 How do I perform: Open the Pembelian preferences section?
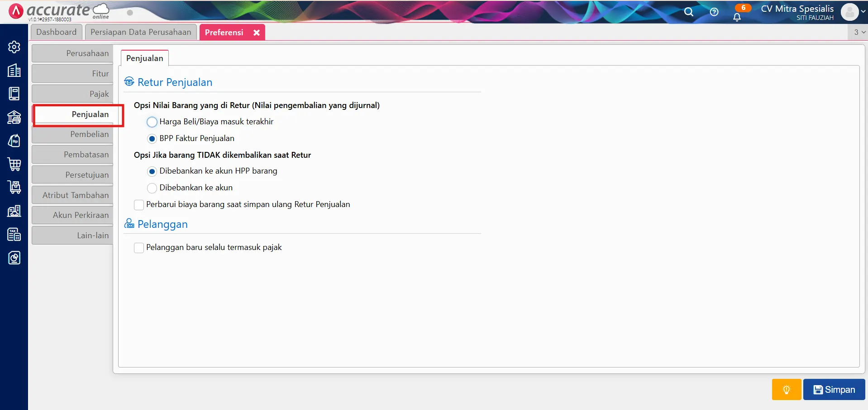pyautogui.click(x=72, y=134)
